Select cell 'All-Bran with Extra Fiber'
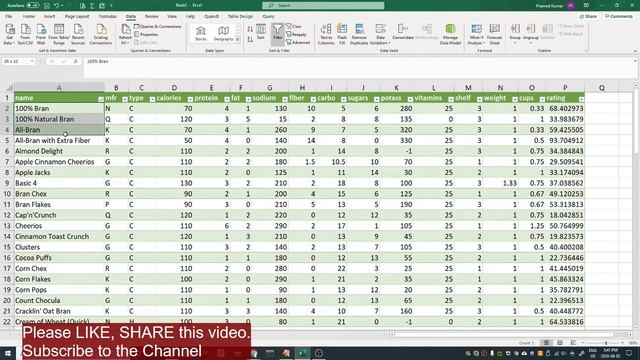Viewport: 640px width, 360px height. pyautogui.click(x=59, y=140)
